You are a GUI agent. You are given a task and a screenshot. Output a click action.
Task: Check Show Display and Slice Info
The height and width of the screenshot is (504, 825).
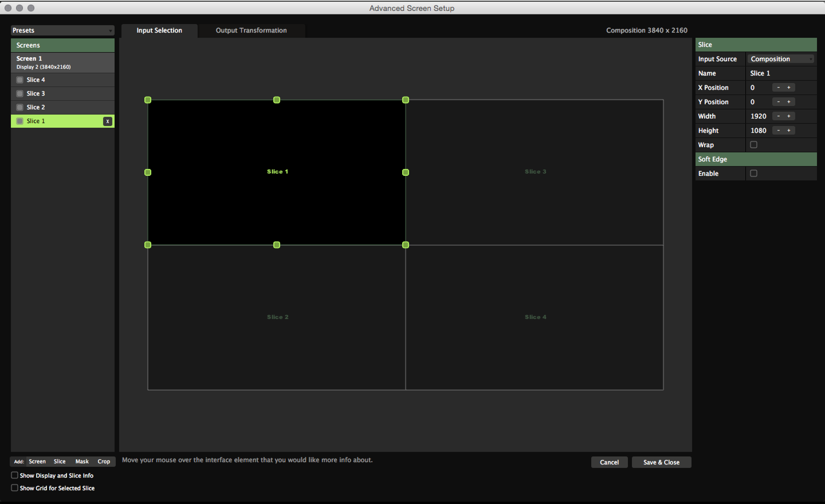coord(14,475)
